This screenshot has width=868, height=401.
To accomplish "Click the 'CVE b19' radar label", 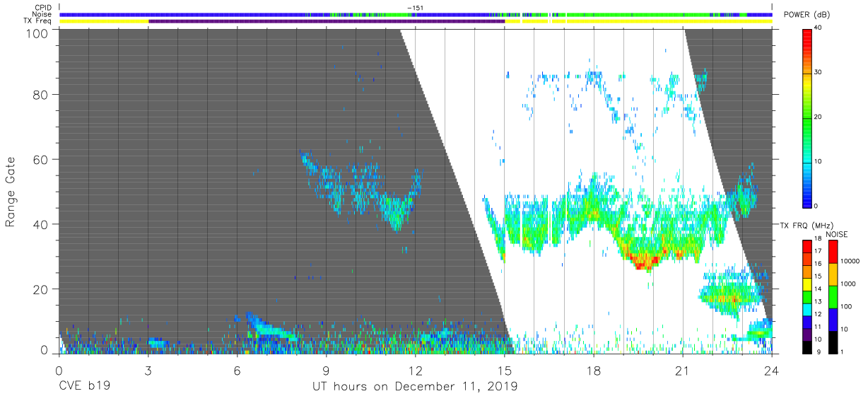I will pyautogui.click(x=84, y=387).
